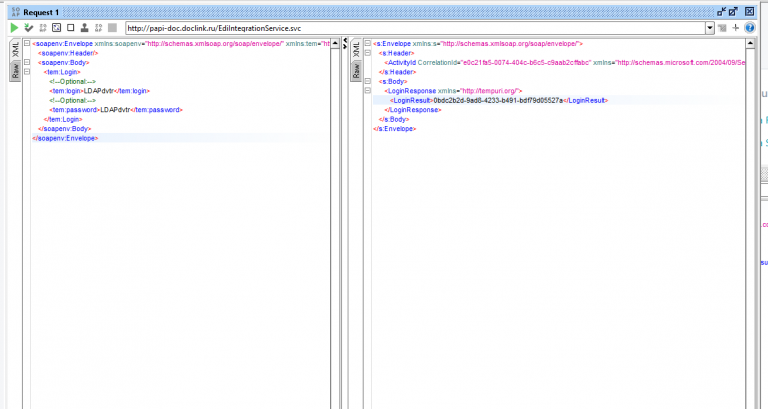Click response viewer scrollbar up arrow
768x409 pixels.
[x=750, y=44]
